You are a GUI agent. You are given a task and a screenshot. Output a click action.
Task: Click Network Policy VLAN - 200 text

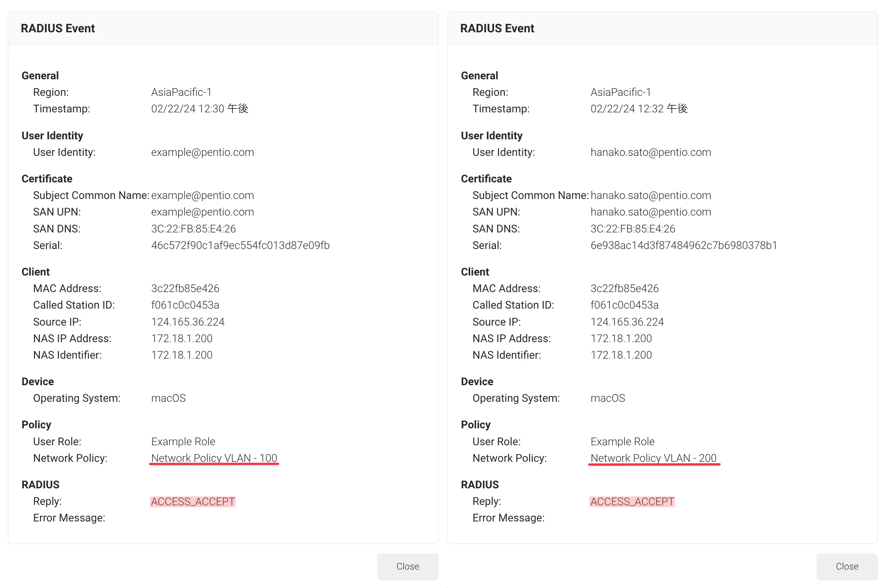pos(653,458)
